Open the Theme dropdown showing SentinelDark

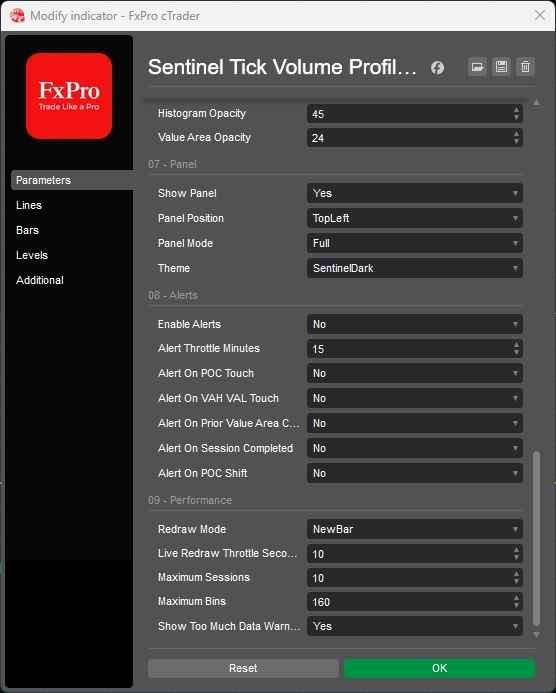(415, 268)
